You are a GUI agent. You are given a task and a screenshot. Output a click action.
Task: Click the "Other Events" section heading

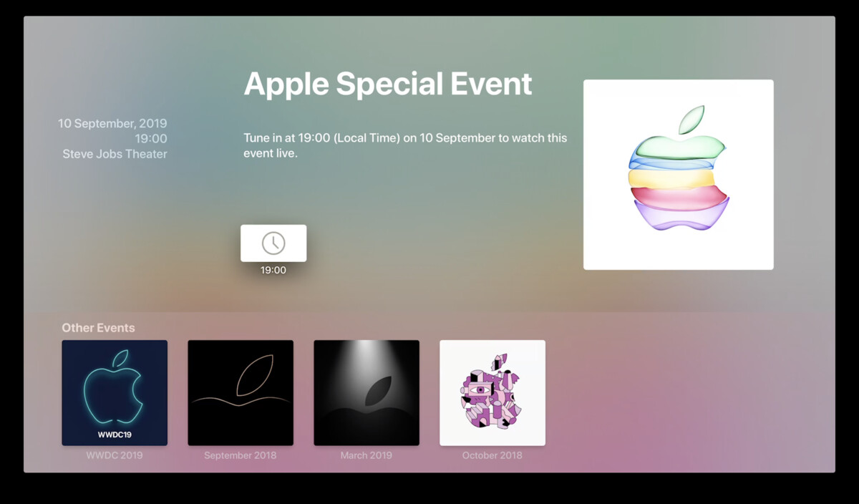point(98,328)
